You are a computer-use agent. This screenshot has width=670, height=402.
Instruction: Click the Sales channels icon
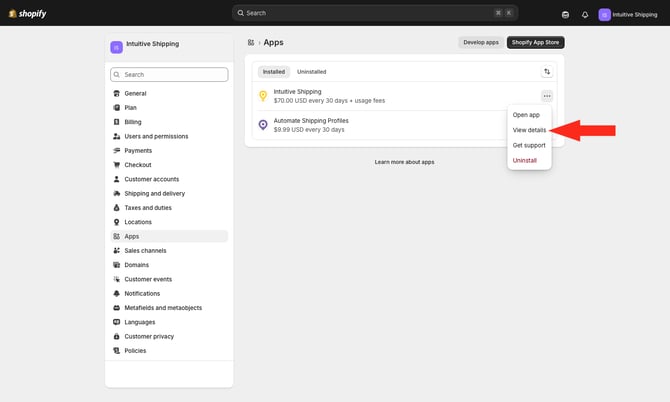click(x=116, y=251)
